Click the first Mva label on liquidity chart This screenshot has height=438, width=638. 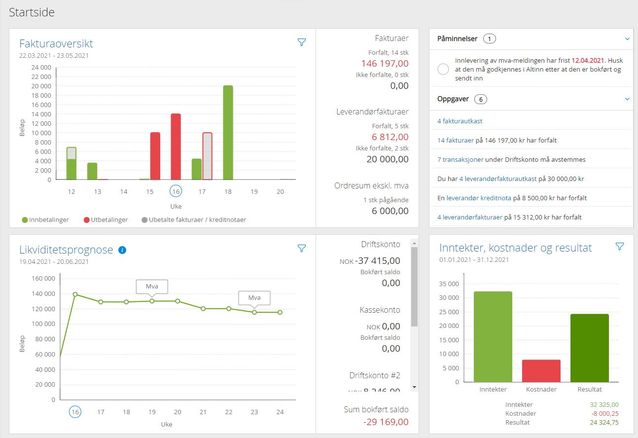click(x=152, y=287)
